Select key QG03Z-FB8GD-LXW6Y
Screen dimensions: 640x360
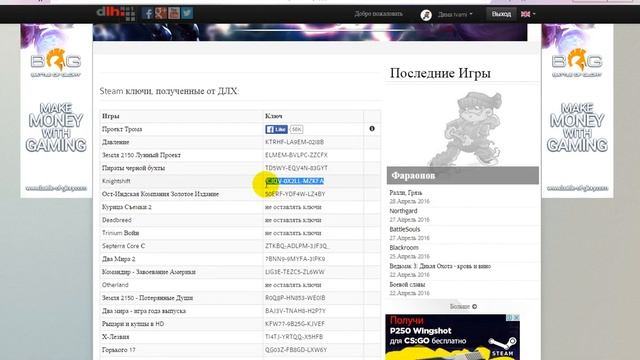pos(296,350)
